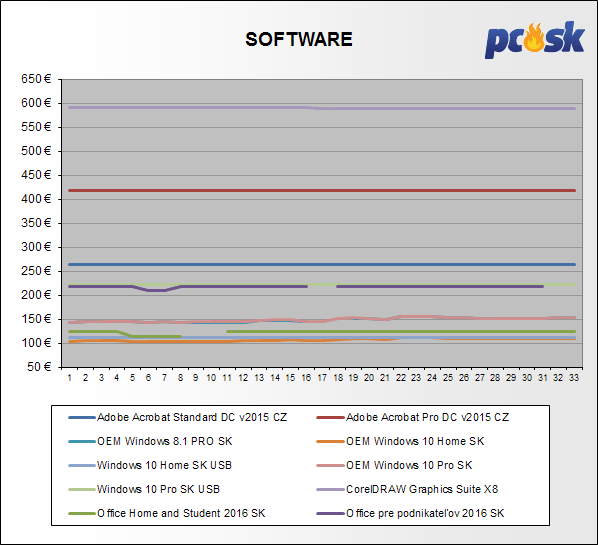Select the Office pre podnikateľov 2016 SK legend entry
The height and width of the screenshot is (545, 598).
click(410, 513)
